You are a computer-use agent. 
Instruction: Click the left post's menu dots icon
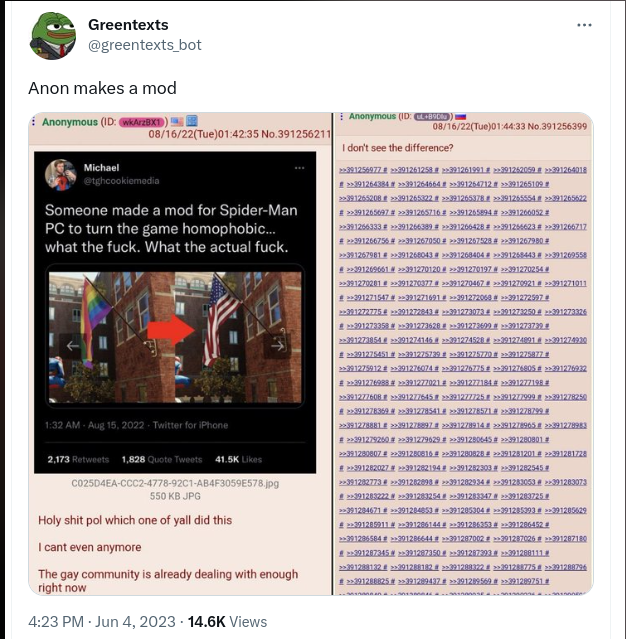pyautogui.click(x=34, y=122)
